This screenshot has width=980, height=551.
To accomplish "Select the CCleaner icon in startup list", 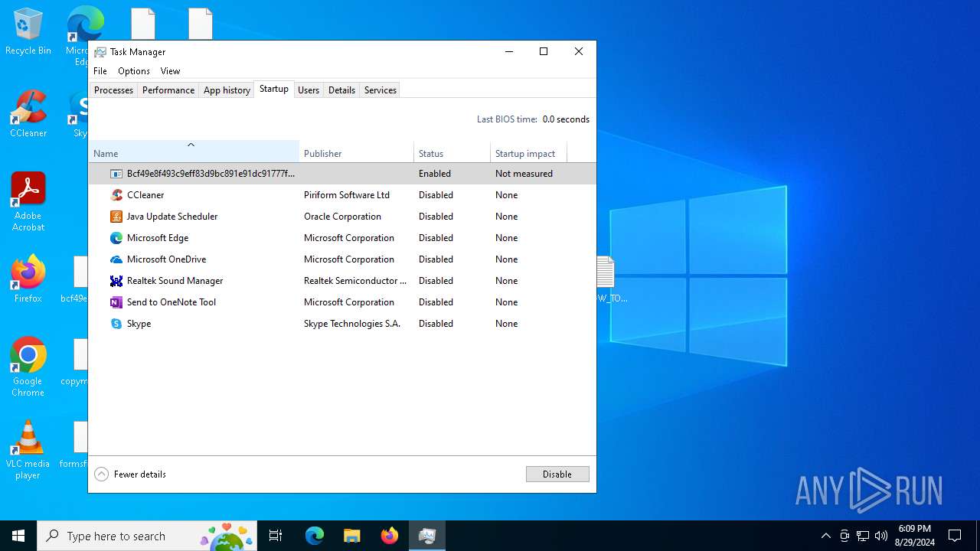I will pyautogui.click(x=116, y=195).
